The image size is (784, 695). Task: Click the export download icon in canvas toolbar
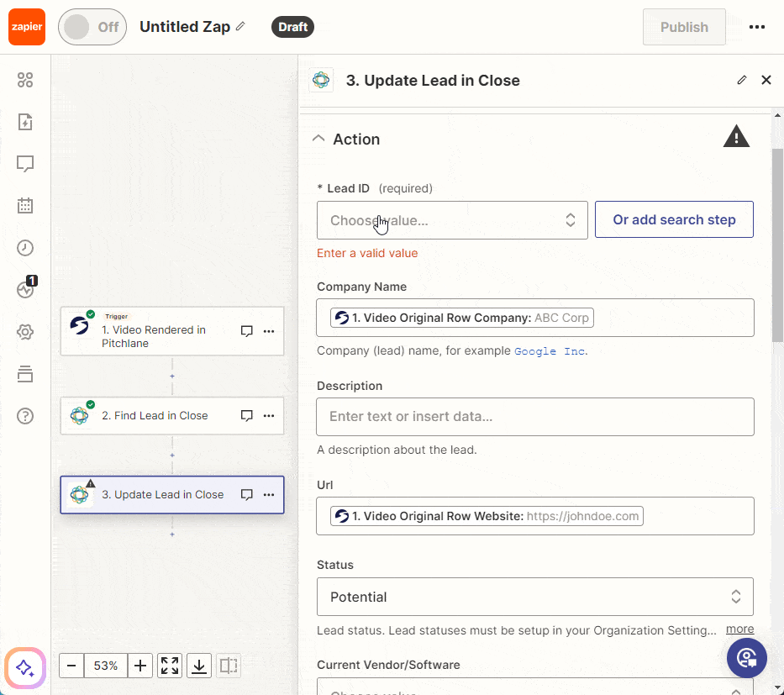click(x=199, y=666)
